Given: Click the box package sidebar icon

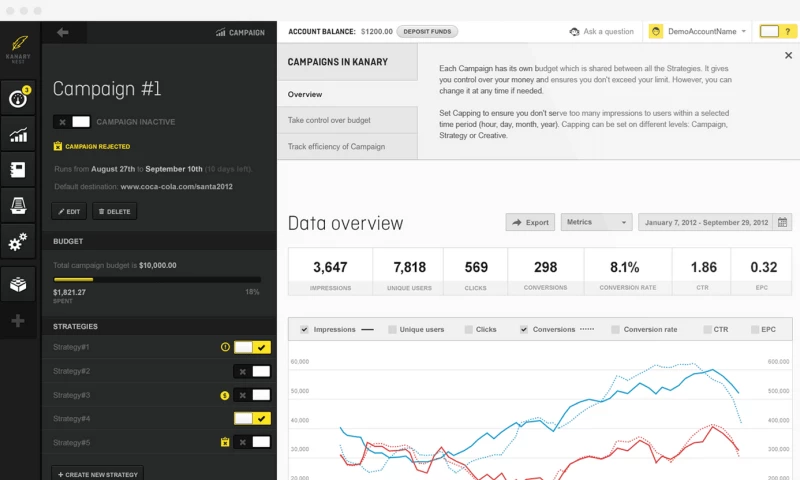Looking at the screenshot, I should (20, 284).
